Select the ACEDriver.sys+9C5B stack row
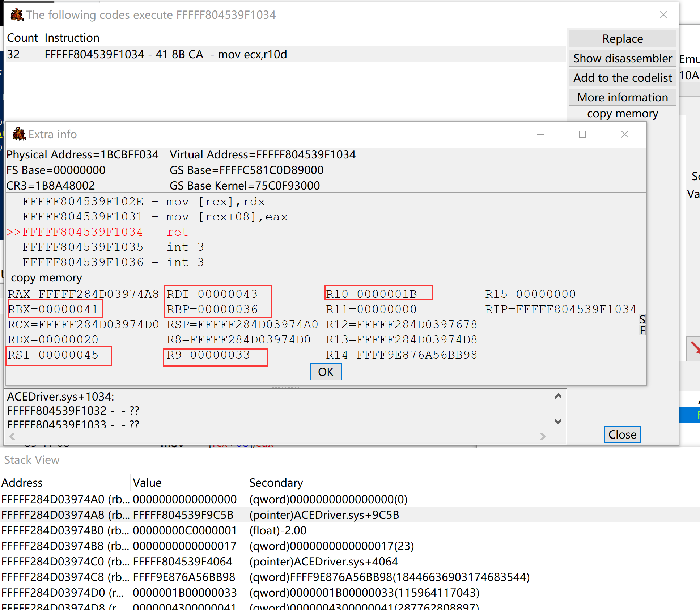 pos(324,515)
